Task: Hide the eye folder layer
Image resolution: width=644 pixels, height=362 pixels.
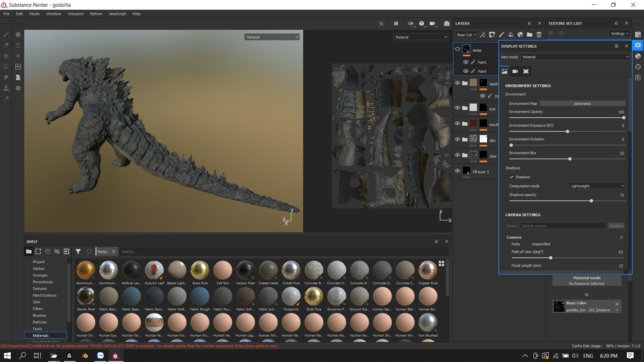Action: [x=458, y=108]
